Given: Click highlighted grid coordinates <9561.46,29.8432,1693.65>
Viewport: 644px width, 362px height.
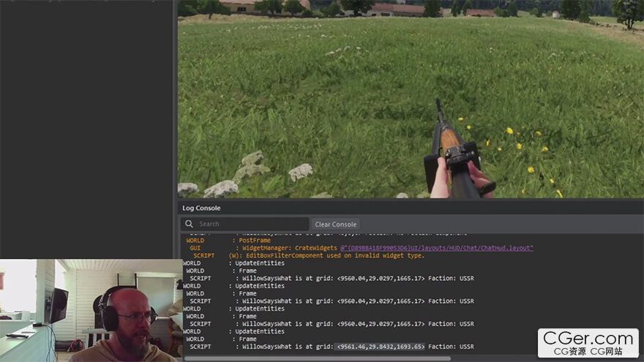Looking at the screenshot, I should click(380, 347).
